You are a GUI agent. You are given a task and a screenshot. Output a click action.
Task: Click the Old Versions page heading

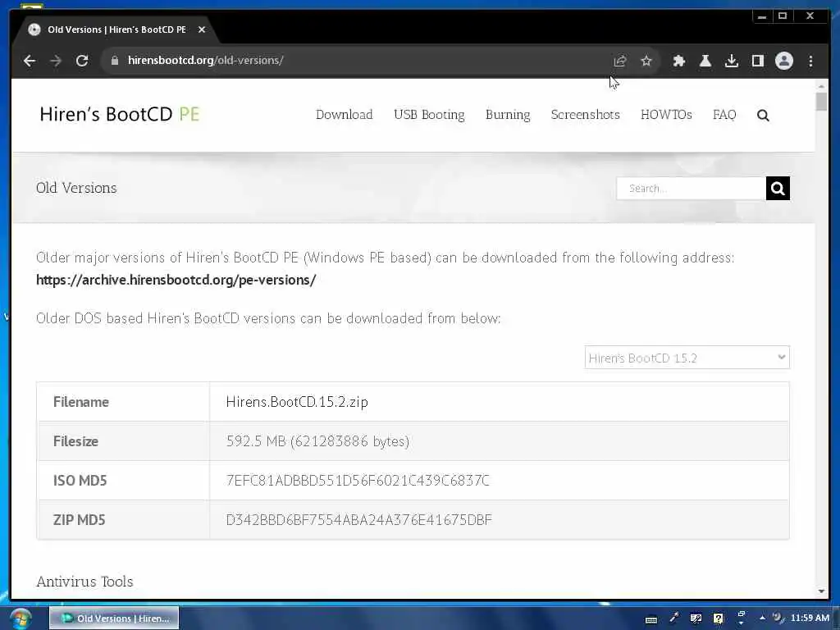point(76,188)
